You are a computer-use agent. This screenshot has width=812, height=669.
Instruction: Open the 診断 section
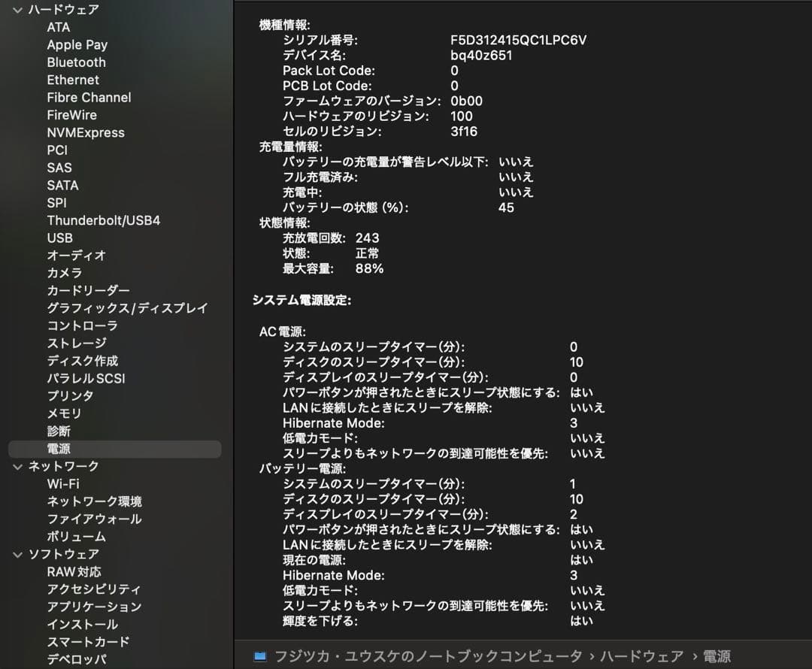tap(58, 431)
